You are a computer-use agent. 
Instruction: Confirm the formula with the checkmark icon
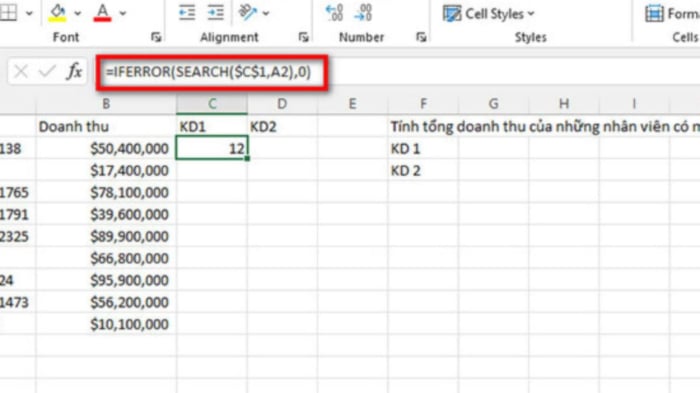[x=47, y=71]
